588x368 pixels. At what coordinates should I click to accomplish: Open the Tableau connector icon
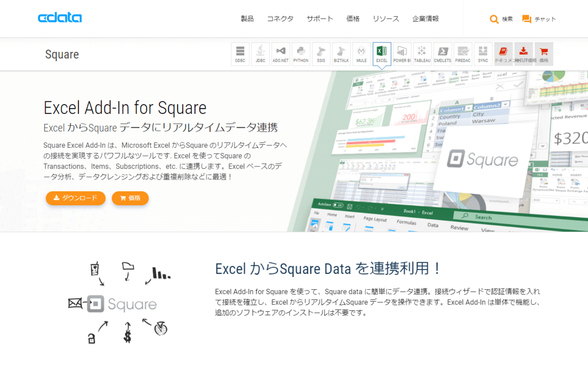click(x=422, y=54)
